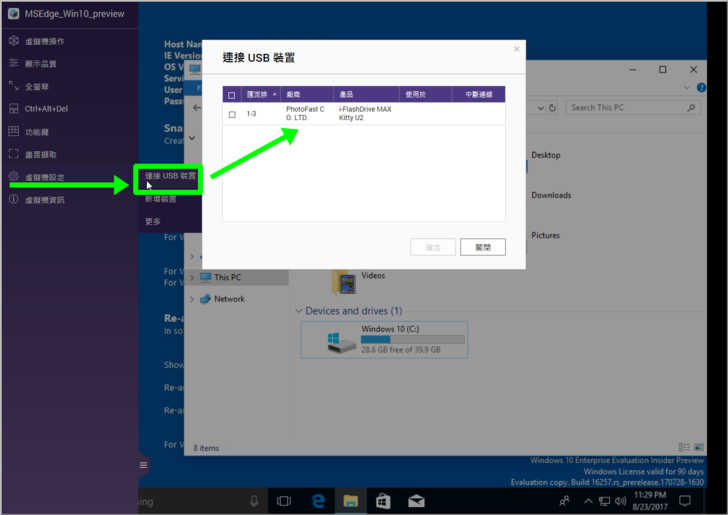
Task: Click the 'PhotoFast CO. LTD.' vendor cell
Action: pyautogui.click(x=305, y=113)
